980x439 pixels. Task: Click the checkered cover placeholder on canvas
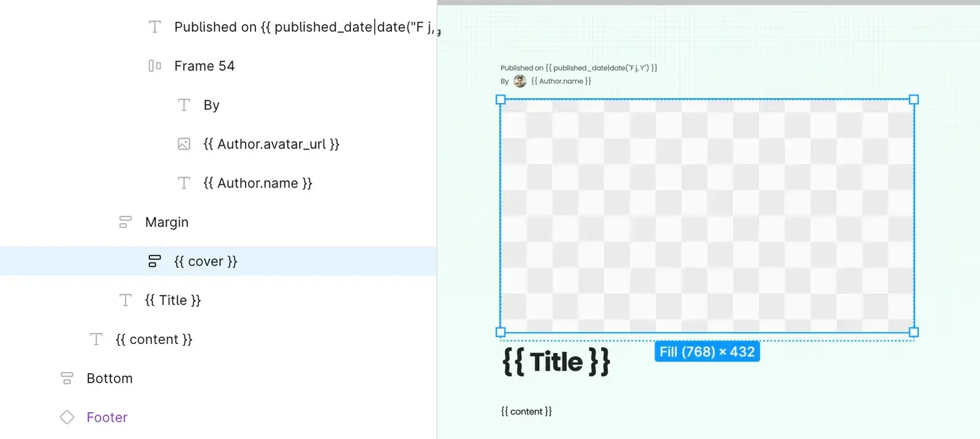point(707,216)
